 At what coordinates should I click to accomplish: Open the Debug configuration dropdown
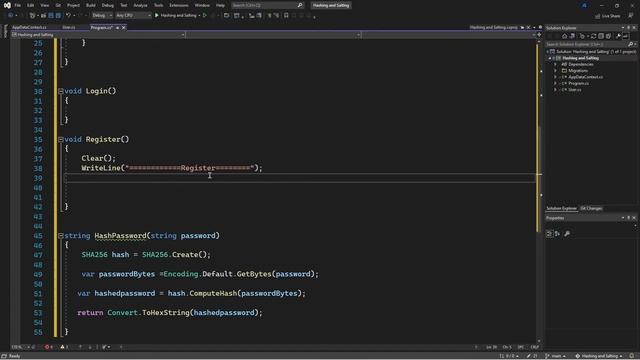click(102, 16)
